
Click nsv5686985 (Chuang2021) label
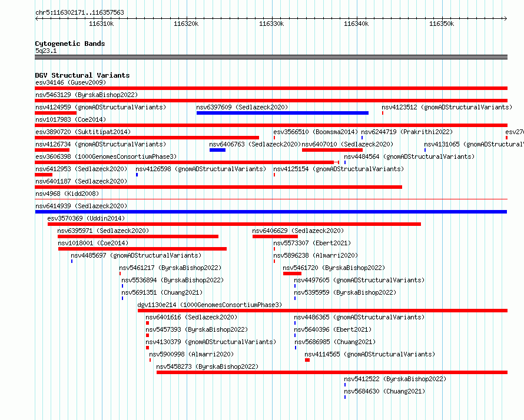335,342
